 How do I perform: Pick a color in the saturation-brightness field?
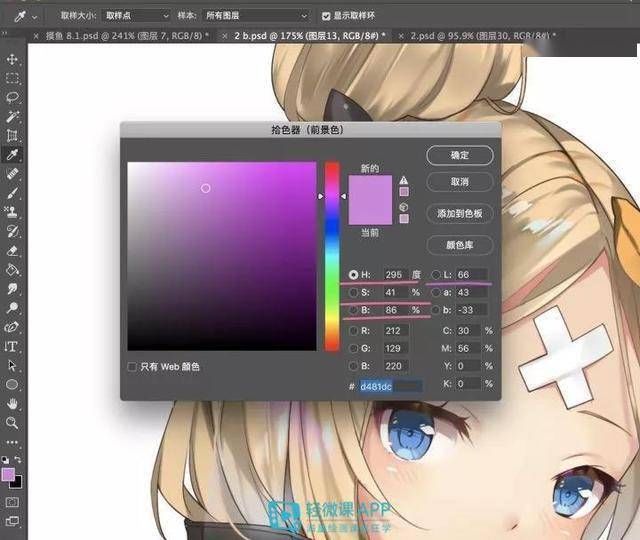pyautogui.click(x=222, y=256)
